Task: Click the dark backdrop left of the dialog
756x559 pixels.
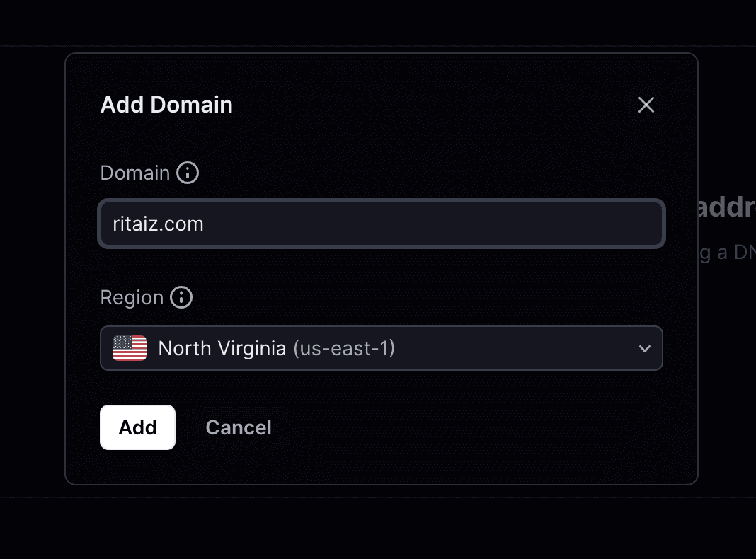Action: (32, 283)
